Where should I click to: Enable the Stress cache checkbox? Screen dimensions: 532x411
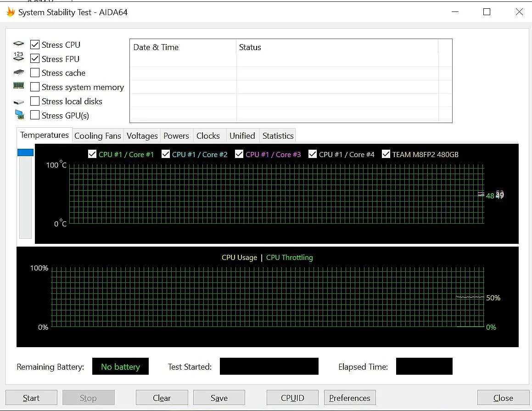point(35,73)
